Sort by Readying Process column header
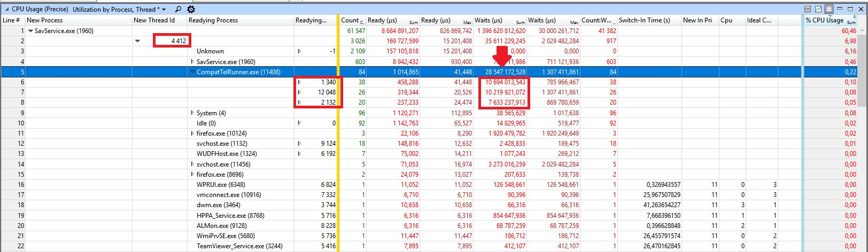The width and height of the screenshot is (868, 252). click(x=240, y=20)
